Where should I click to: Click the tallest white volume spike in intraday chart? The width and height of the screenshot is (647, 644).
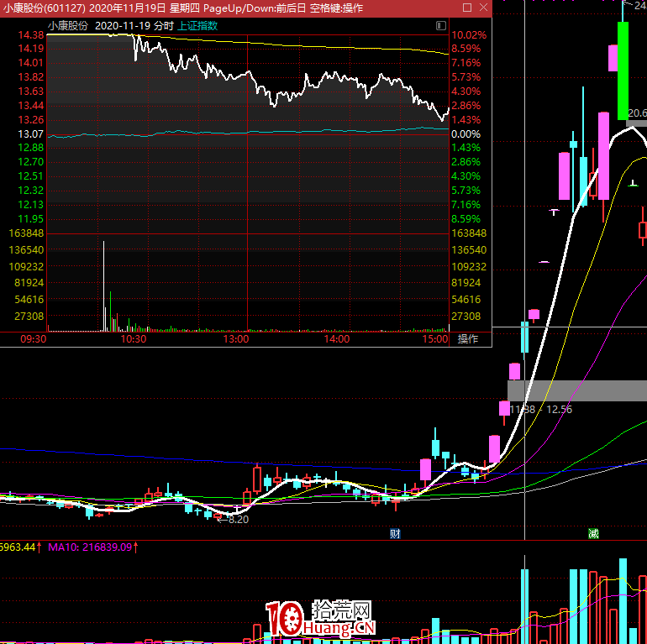pyautogui.click(x=103, y=286)
